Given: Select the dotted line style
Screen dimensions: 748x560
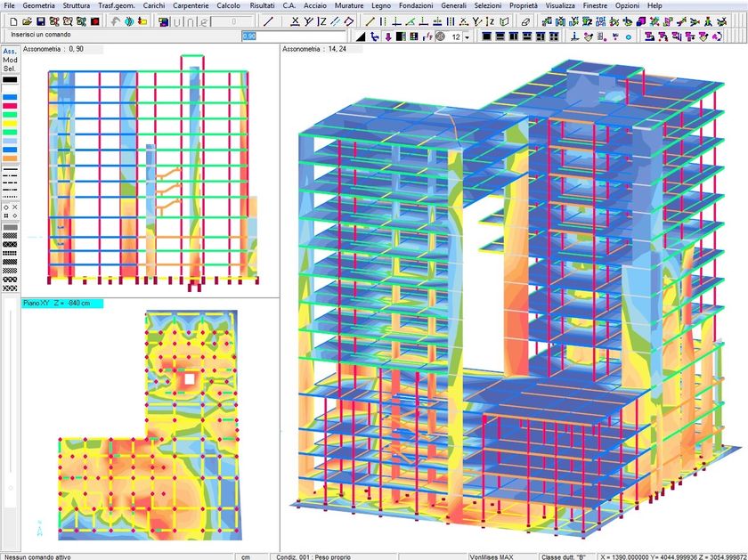Looking at the screenshot, I should tap(10, 197).
